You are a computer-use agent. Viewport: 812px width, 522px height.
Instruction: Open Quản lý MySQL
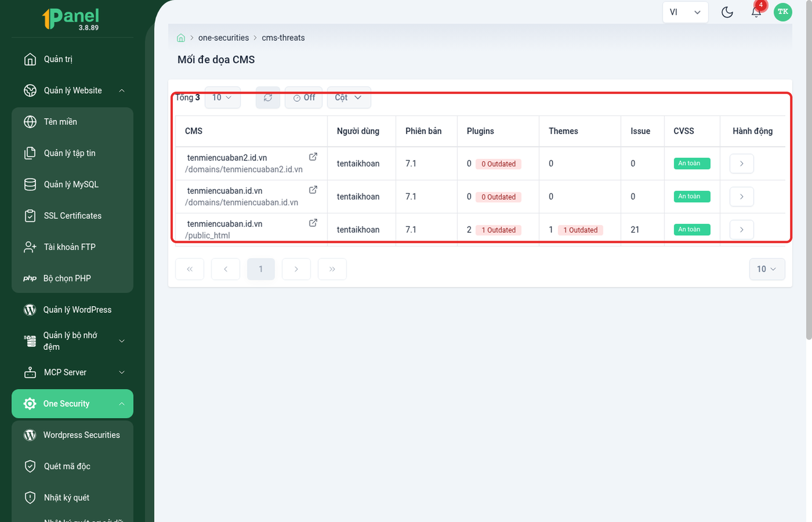tap(72, 184)
